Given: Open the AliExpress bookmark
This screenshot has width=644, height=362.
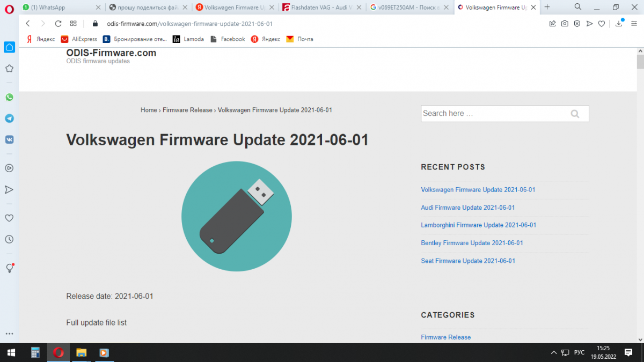Looking at the screenshot, I should click(79, 39).
